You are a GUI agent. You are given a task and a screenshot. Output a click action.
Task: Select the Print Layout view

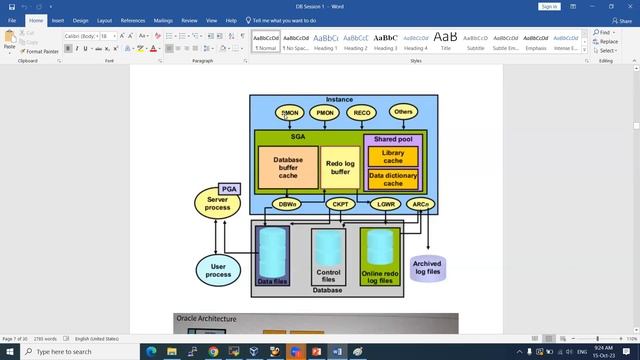pyautogui.click(x=549, y=338)
